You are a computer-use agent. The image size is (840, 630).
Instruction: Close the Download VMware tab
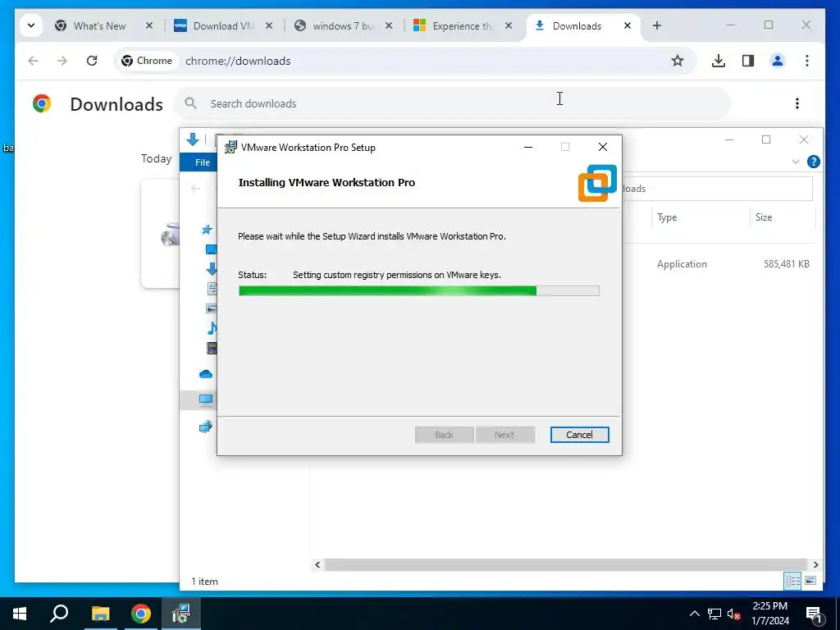coord(269,25)
